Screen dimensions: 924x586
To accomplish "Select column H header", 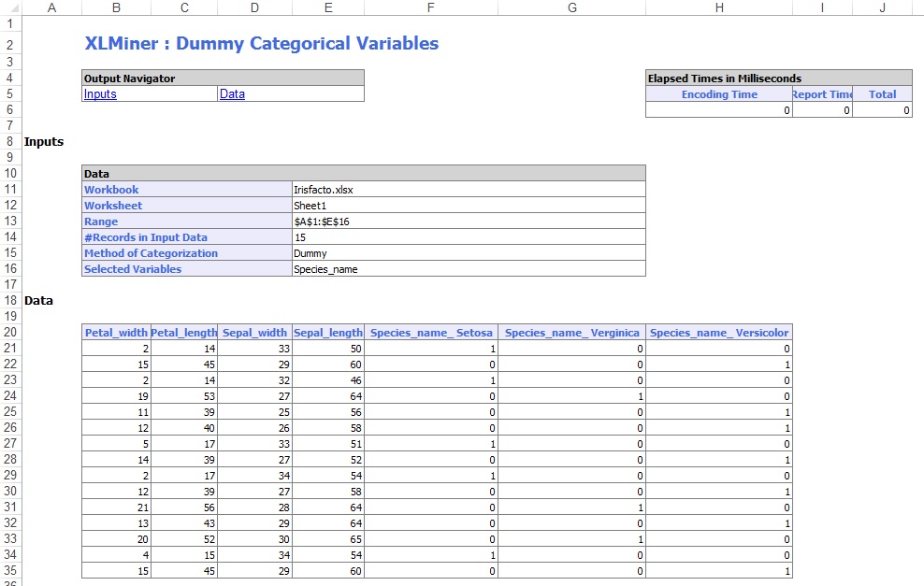I will (718, 7).
